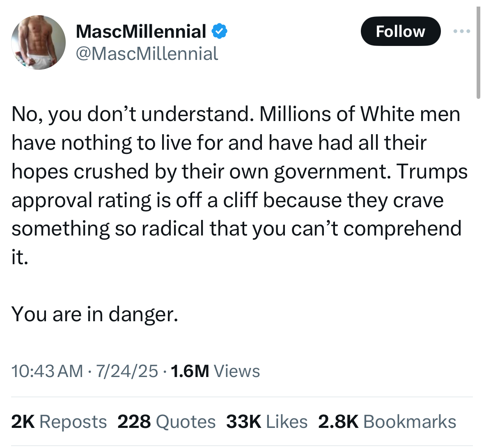This screenshot has width=484, height=448.
Task: Click the 'Views' label text
Action: click(237, 371)
